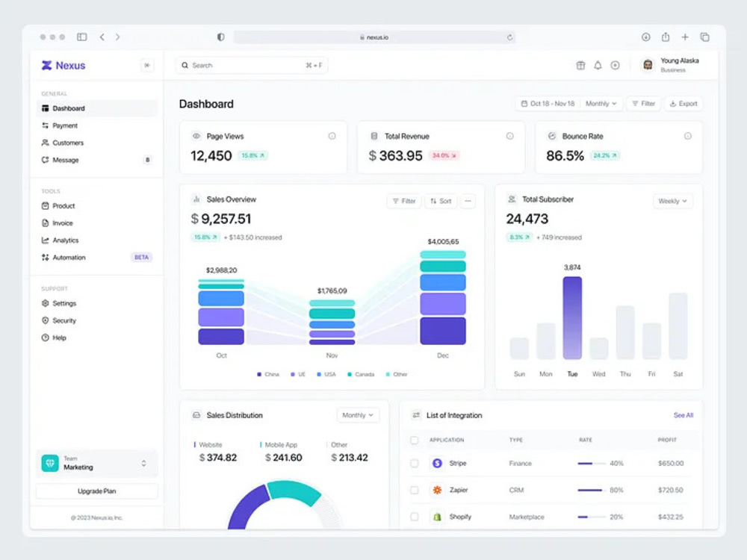Open the Weekly dropdown in Total Subscriber
Image resolution: width=747 pixels, height=560 pixels.
click(673, 201)
